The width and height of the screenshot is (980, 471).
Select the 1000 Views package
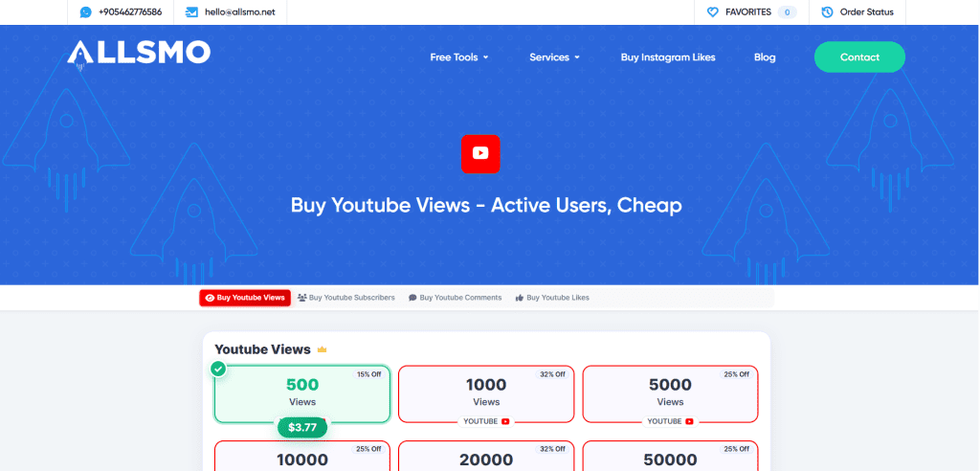point(486,394)
